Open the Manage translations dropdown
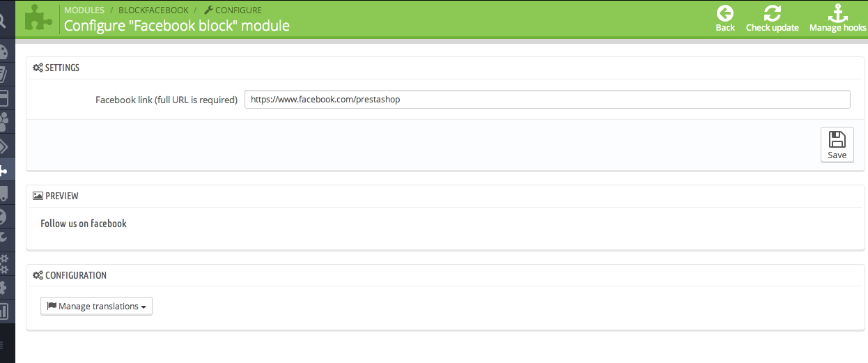The image size is (868, 363). tap(96, 307)
